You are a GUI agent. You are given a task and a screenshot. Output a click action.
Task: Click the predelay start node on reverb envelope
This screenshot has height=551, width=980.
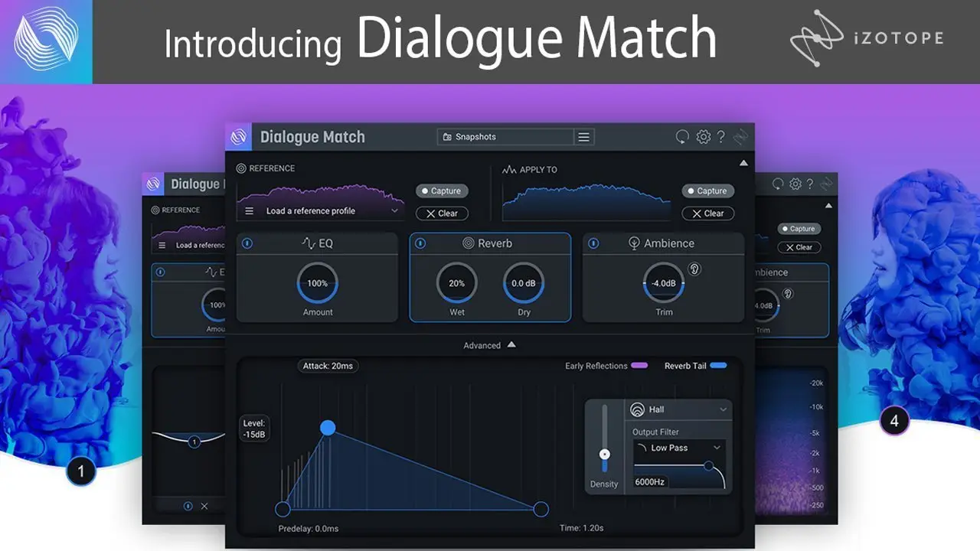(x=283, y=509)
